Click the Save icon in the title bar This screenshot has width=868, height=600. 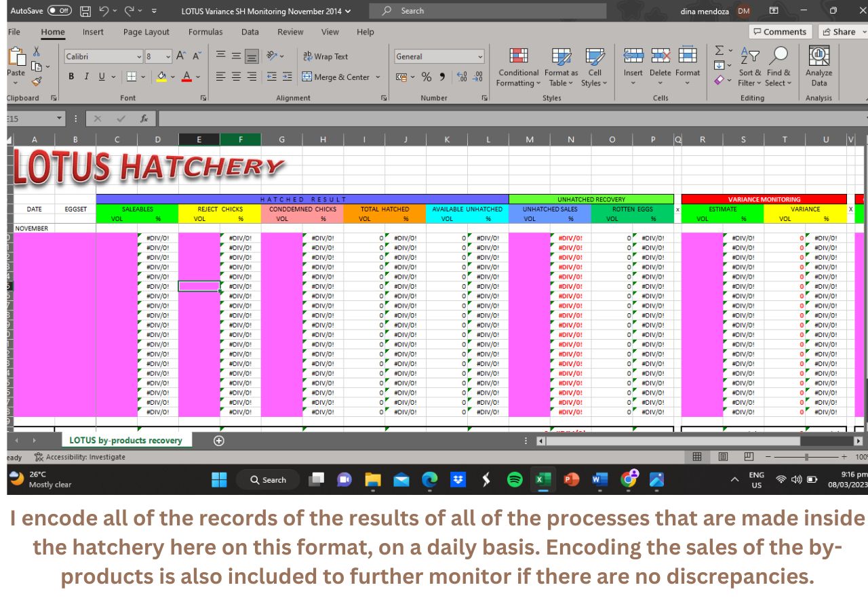pos(85,11)
